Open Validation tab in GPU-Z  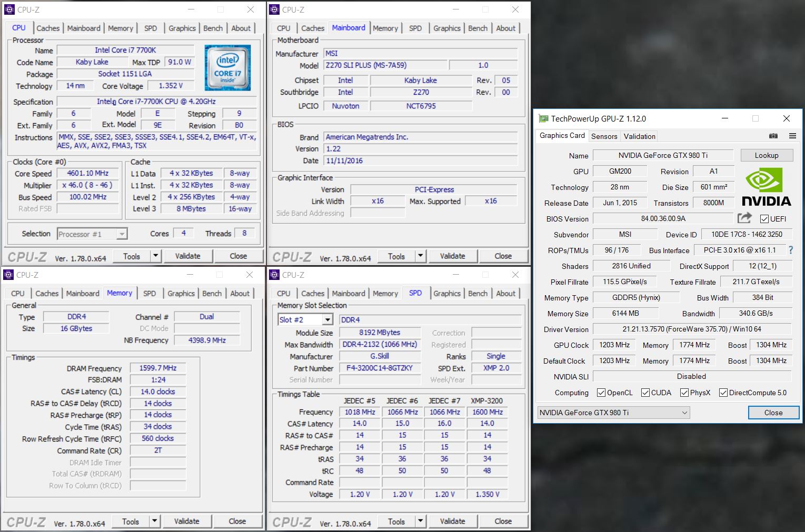640,136
